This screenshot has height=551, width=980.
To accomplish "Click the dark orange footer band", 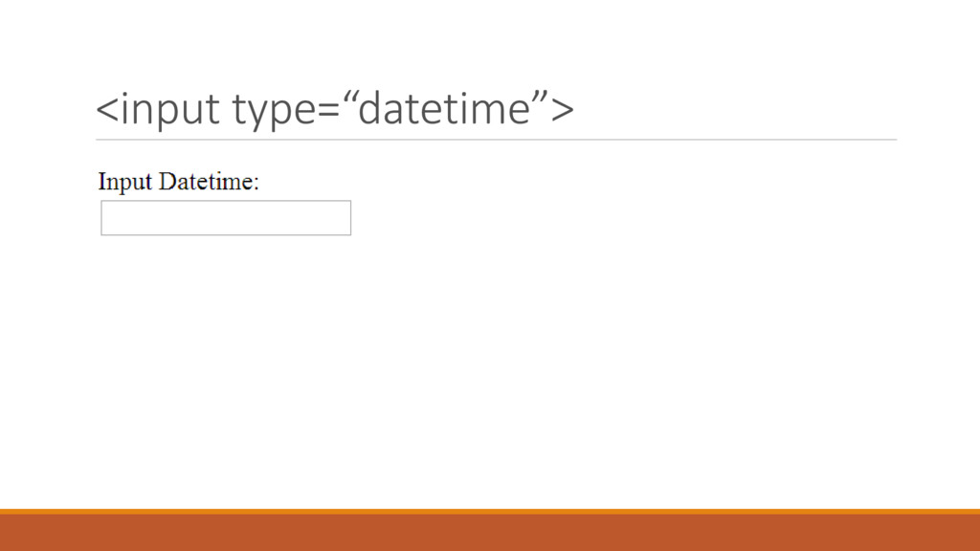I will 490,534.
